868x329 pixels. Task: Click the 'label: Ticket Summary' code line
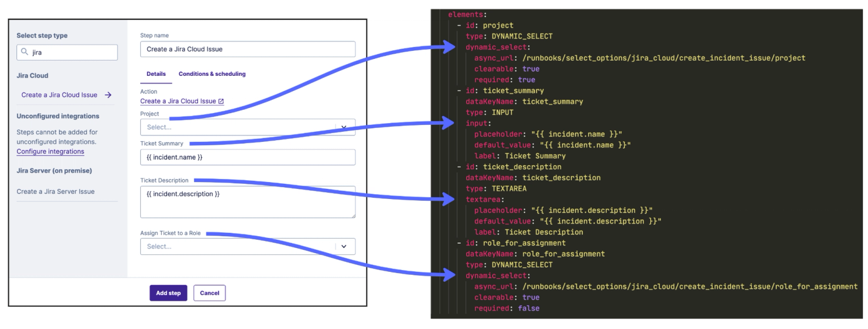(x=520, y=156)
